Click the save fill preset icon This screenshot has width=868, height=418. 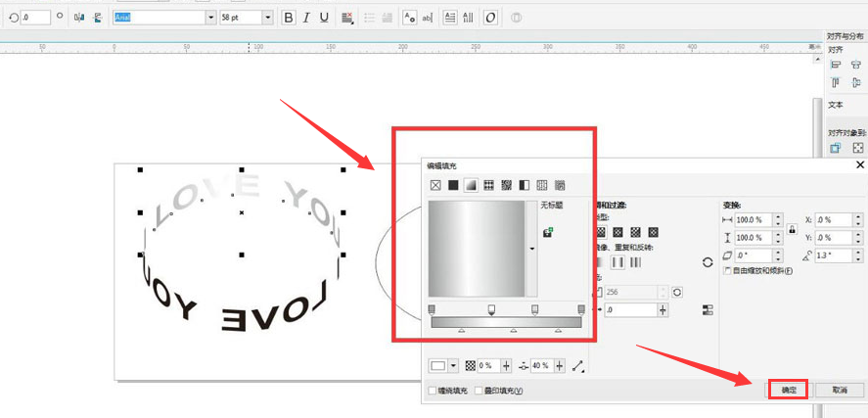tap(548, 233)
